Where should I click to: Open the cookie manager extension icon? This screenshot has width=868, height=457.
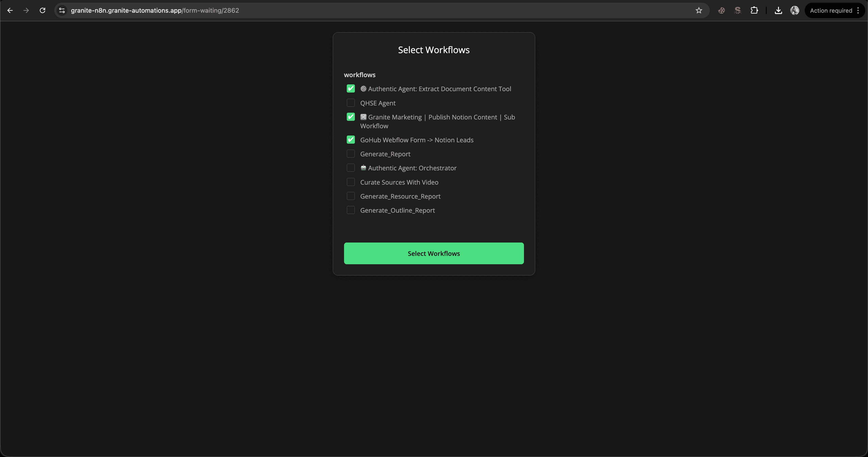click(721, 10)
